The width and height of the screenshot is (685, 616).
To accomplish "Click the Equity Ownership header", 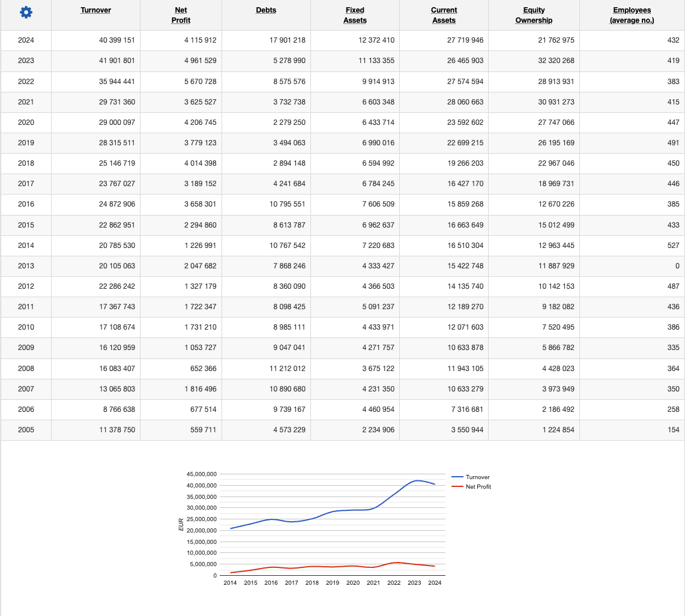I will [x=534, y=15].
